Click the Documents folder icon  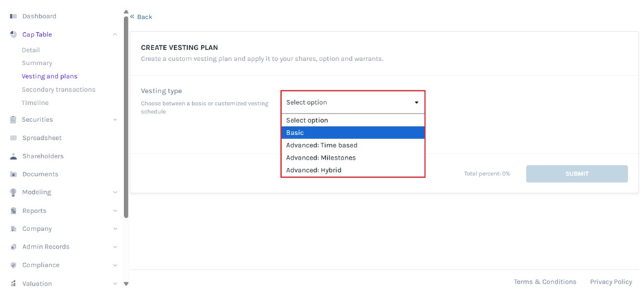click(x=14, y=174)
